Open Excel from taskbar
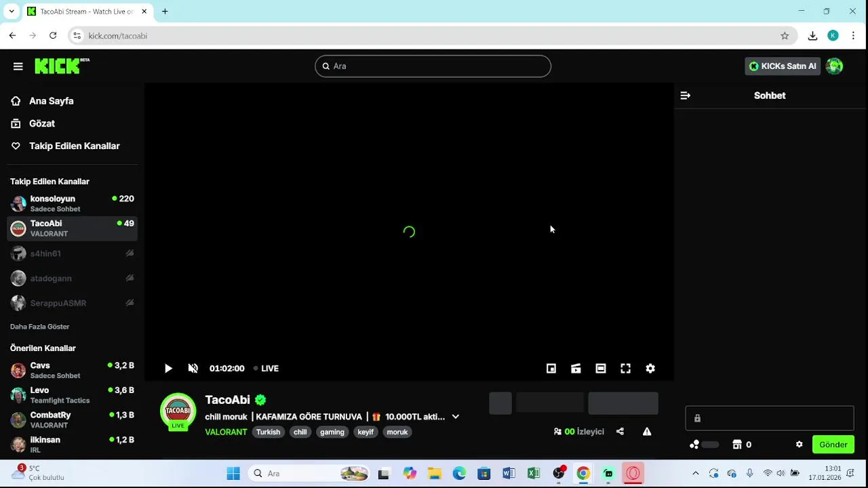The image size is (868, 488). pyautogui.click(x=534, y=474)
